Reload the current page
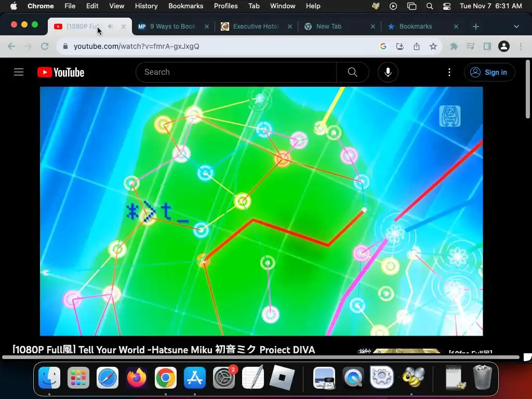 coord(45,46)
